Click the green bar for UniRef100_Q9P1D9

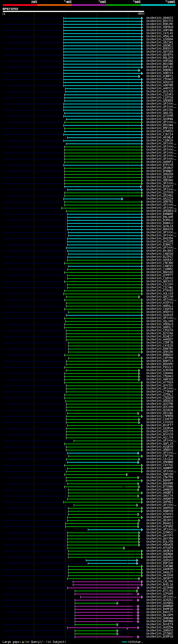(96, 474)
